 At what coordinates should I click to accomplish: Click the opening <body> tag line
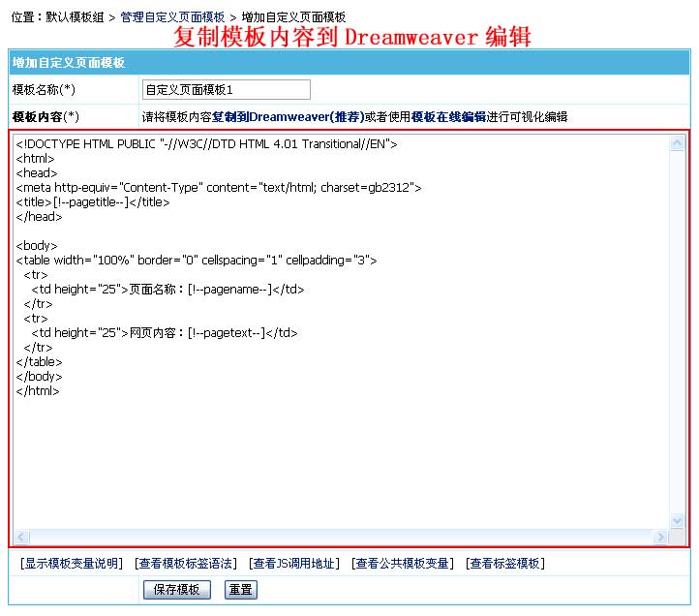tap(37, 245)
